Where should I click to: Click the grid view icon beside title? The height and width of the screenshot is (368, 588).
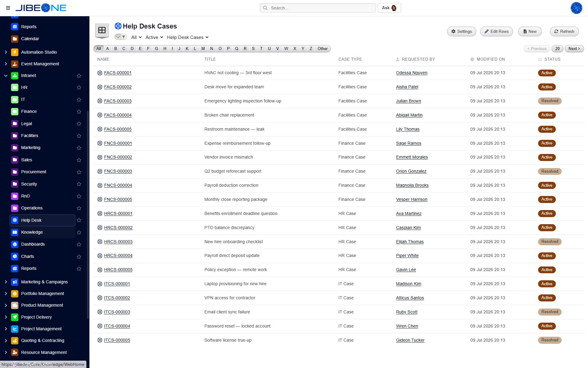[x=102, y=30]
